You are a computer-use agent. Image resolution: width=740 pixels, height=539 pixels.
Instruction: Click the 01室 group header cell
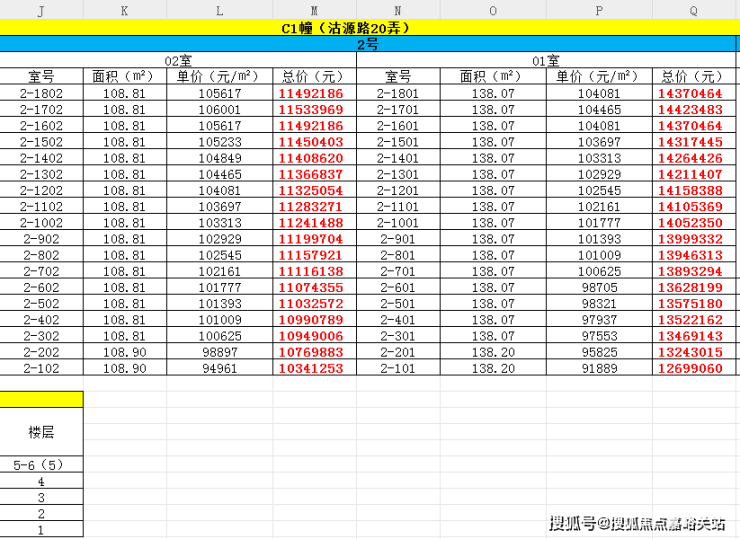point(546,60)
